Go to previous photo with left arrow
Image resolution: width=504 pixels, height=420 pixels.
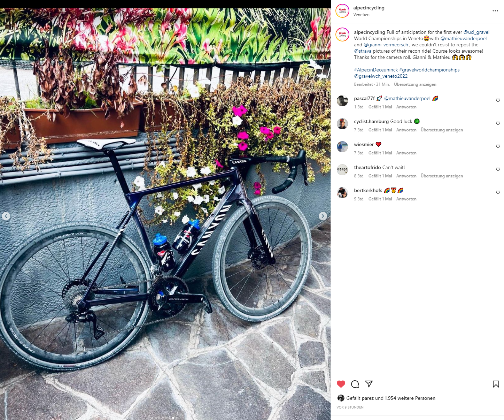[6, 216]
